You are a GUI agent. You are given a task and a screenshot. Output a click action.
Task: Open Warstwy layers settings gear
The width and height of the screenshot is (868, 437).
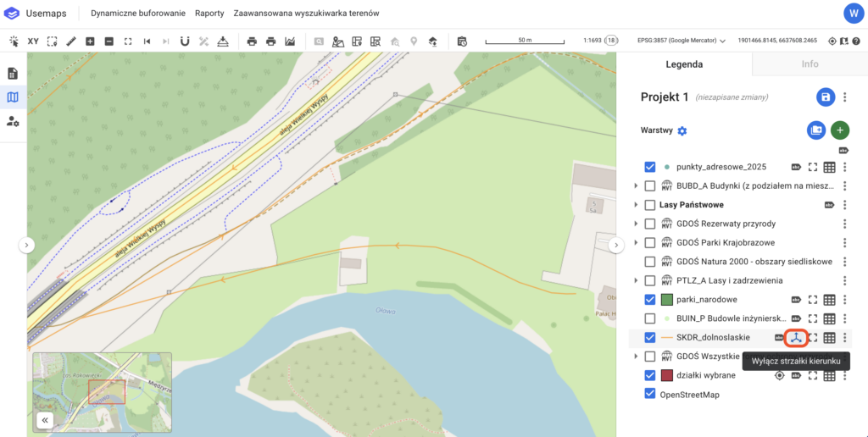click(682, 131)
